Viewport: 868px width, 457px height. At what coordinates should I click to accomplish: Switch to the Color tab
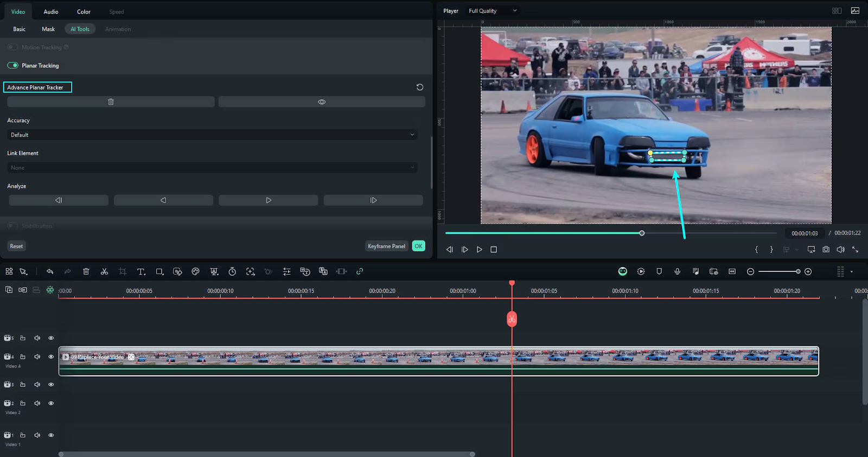tap(84, 11)
